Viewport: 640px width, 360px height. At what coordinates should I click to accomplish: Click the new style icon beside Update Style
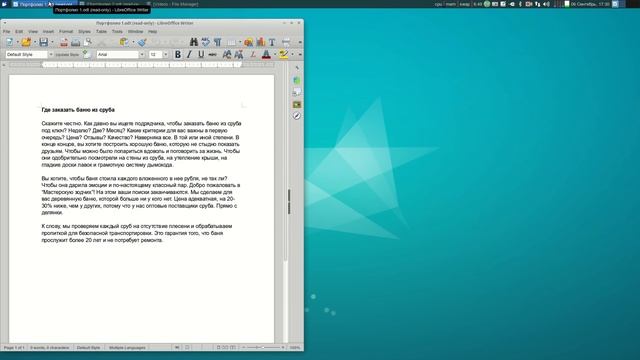[86, 54]
